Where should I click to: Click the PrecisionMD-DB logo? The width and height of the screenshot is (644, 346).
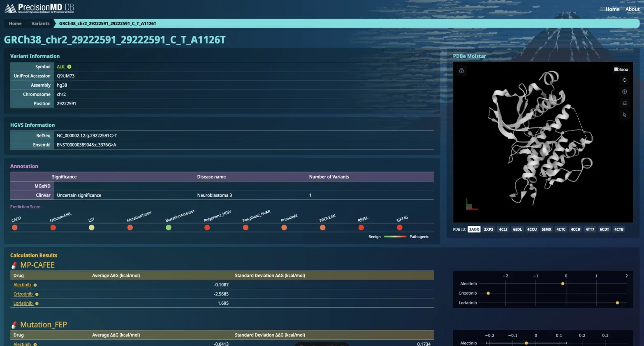[x=39, y=8]
